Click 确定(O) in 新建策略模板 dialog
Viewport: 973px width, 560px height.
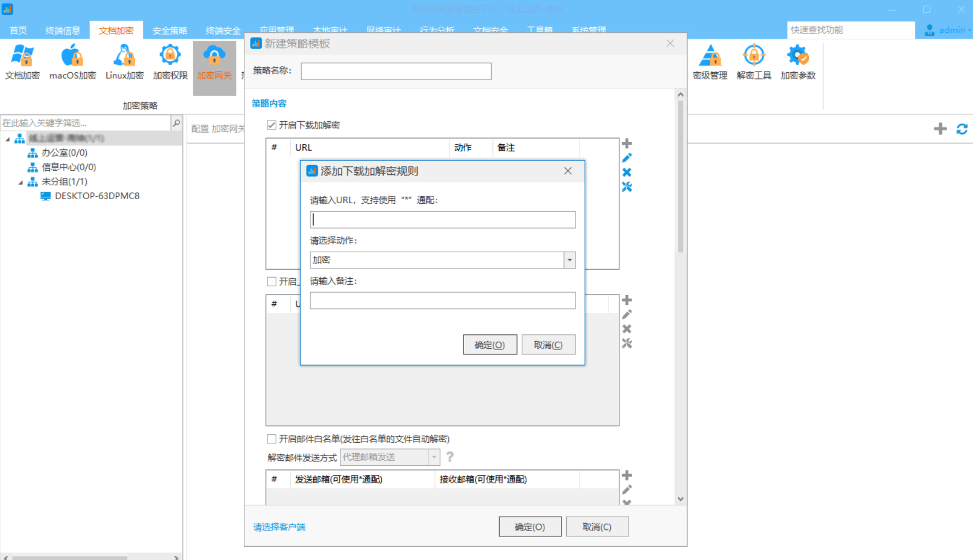[x=530, y=527]
